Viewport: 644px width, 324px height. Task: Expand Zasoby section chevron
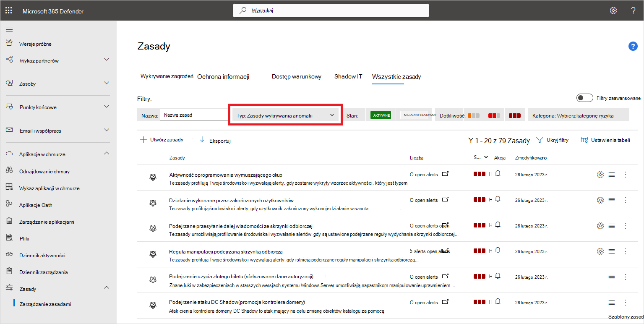click(107, 83)
